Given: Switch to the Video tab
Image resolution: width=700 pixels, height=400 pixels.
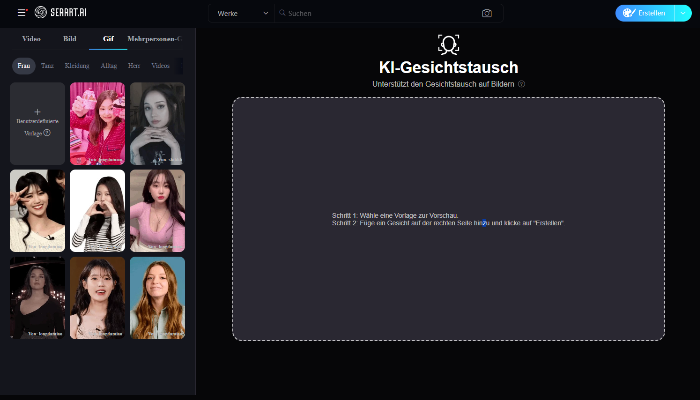Looking at the screenshot, I should click(31, 39).
